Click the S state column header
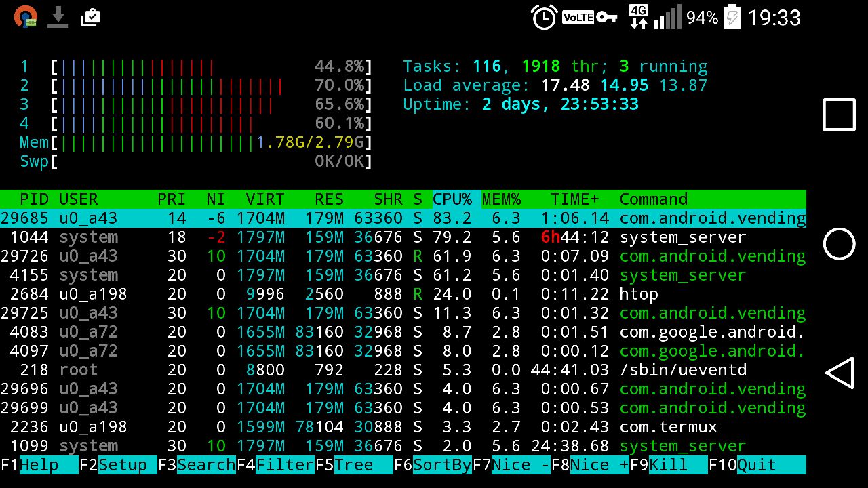 418,199
